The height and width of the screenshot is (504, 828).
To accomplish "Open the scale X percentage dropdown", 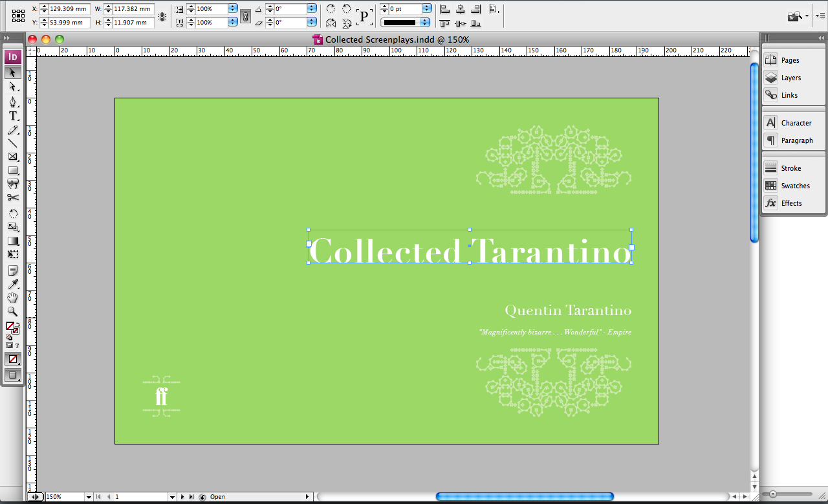I will point(233,9).
